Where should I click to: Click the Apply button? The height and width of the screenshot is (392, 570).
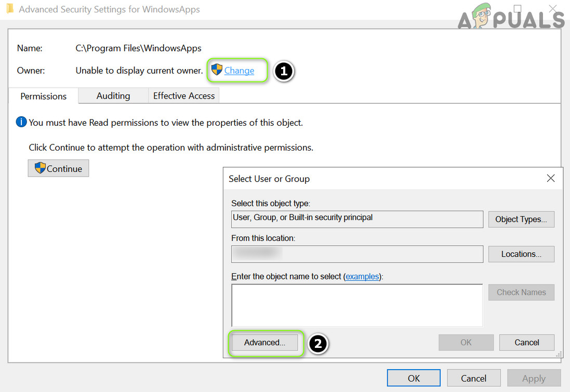pyautogui.click(x=534, y=378)
